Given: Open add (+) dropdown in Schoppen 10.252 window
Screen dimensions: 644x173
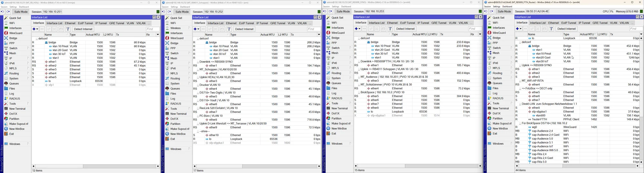Looking at the screenshot, I should (196, 29).
